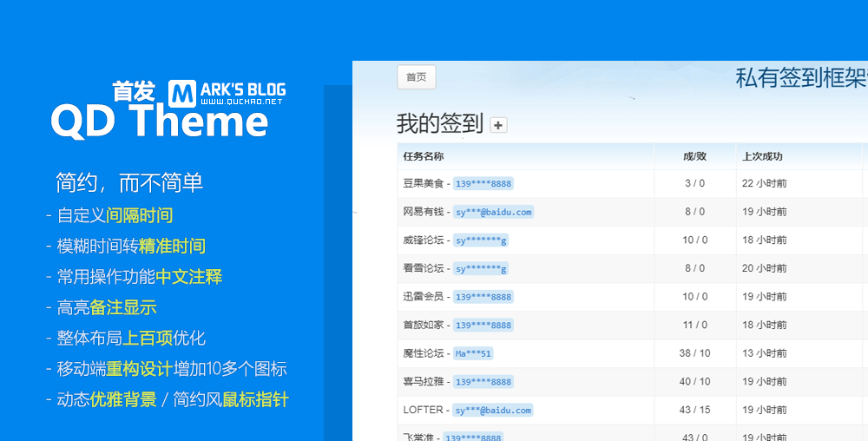Viewport: 868px width, 441px height.
Task: Click the Ma***51 tag beside 魔性论坛
Action: tap(473, 353)
